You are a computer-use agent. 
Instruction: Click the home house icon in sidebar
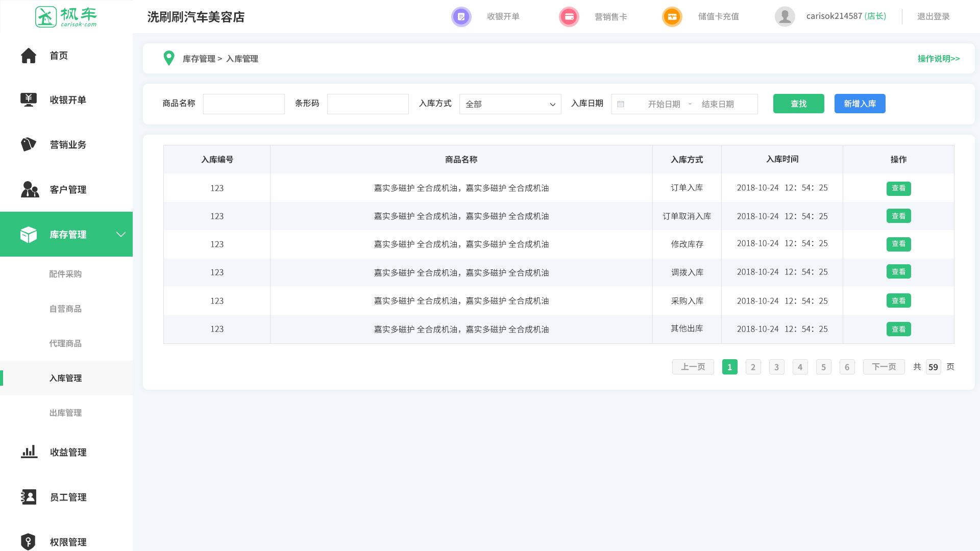tap(29, 56)
